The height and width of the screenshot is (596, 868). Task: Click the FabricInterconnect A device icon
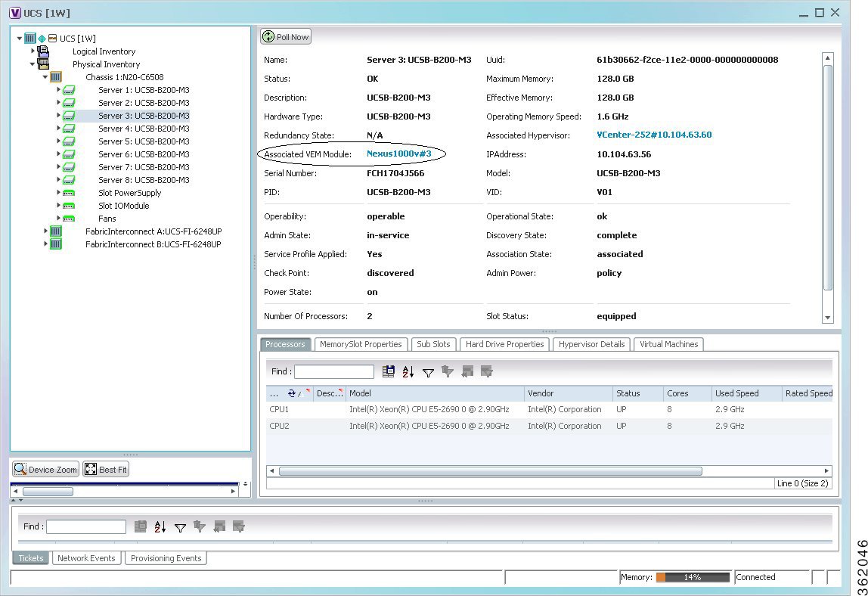[56, 231]
